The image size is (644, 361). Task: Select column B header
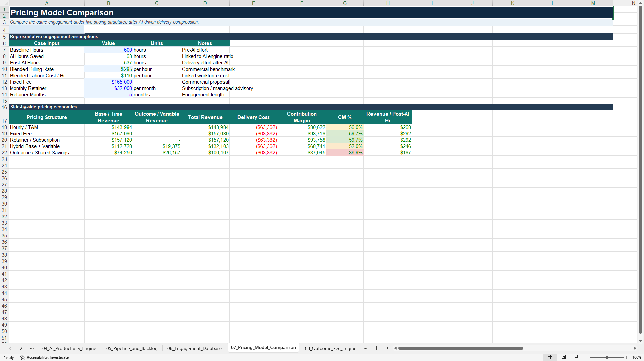click(108, 3)
